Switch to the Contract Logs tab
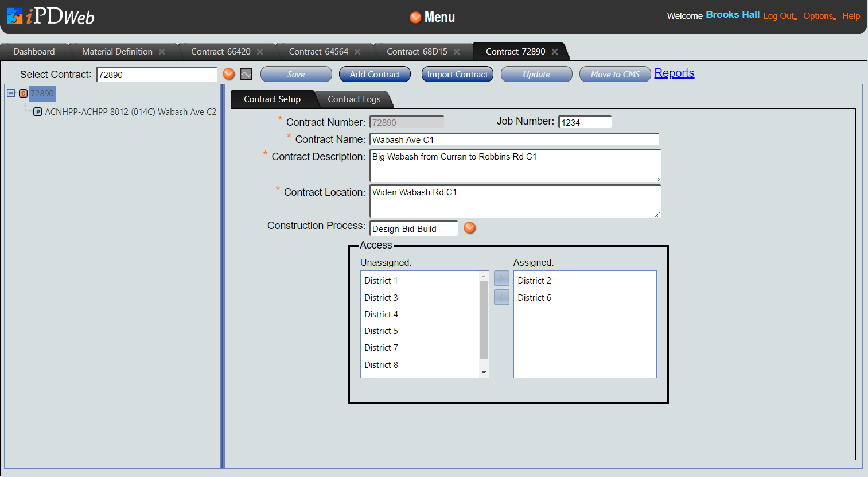The width and height of the screenshot is (868, 477). (353, 99)
